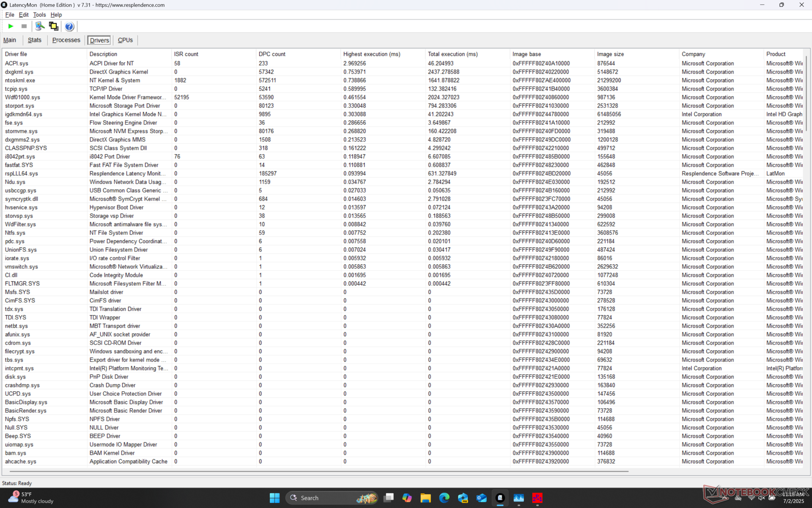Image resolution: width=812 pixels, height=508 pixels.
Task: Select the stornvme.sys driver row
Action: click(x=403, y=131)
